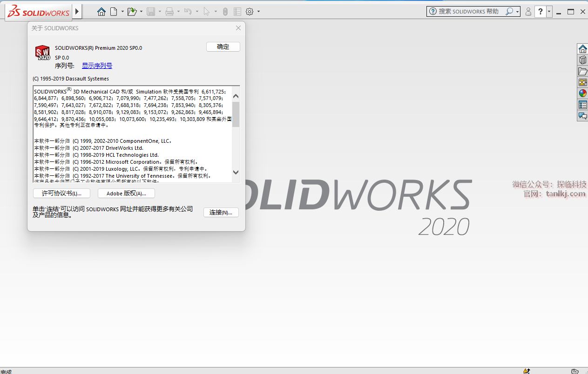This screenshot has width=588, height=374.
Task: Expand the Select tool dropdown arrow
Action: (216, 12)
